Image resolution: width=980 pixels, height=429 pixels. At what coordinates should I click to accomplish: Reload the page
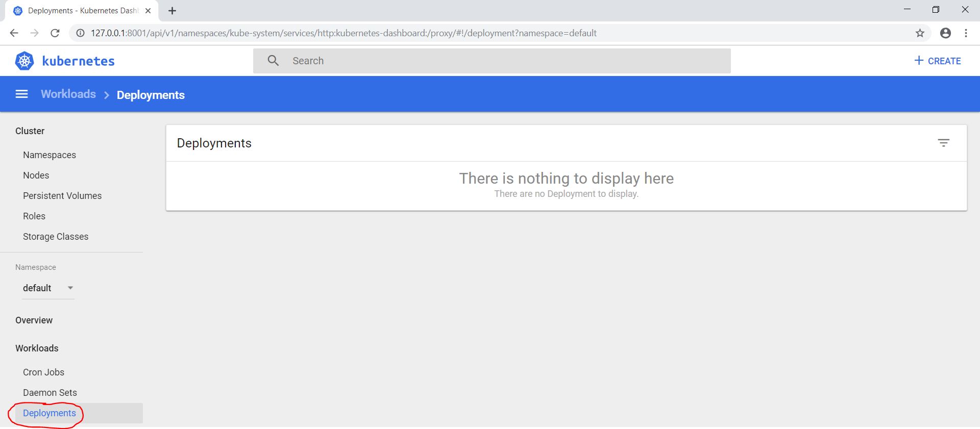55,33
